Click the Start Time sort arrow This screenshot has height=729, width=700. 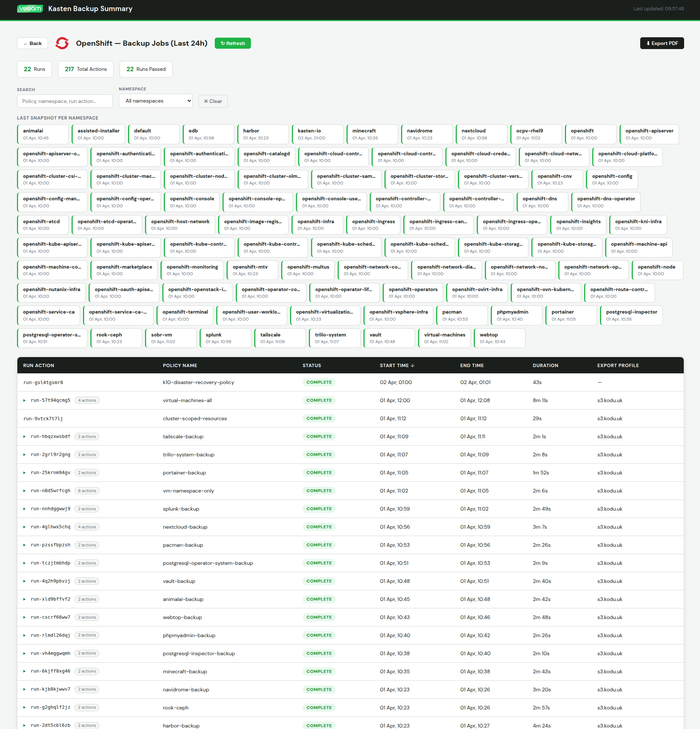click(x=413, y=366)
